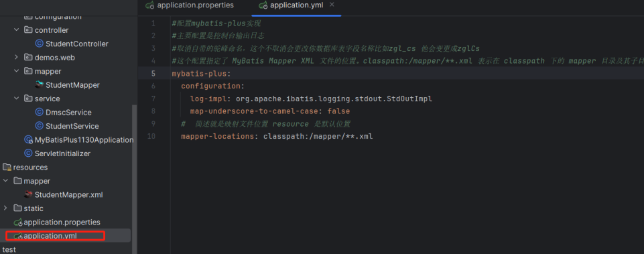Click the application.yml file icon in tree
The width and height of the screenshot is (644, 254).
click(x=18, y=237)
